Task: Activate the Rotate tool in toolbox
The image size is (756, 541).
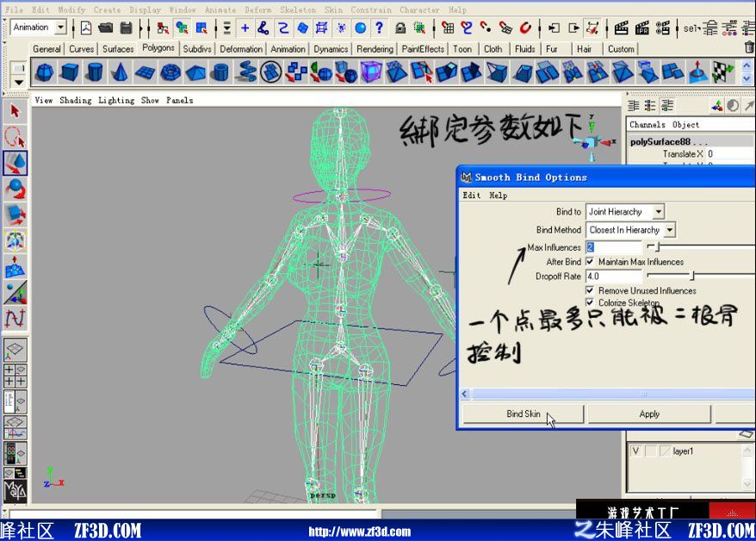Action: (x=15, y=189)
